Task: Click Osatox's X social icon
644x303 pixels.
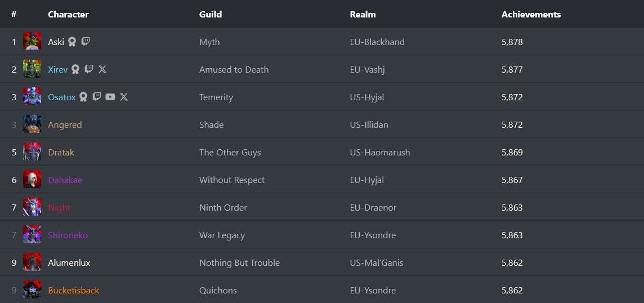Action: (x=124, y=97)
